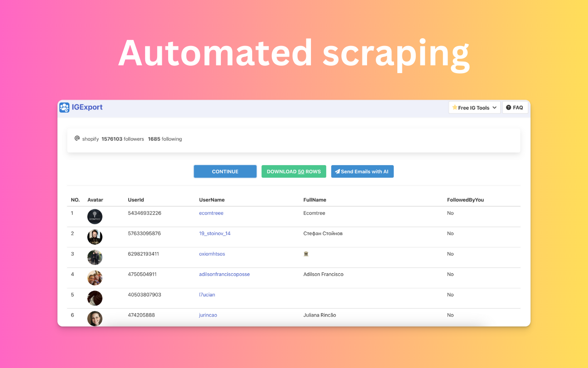Screen dimensions: 588x368
Task: Click the oxiomhtsos avatar thumbnail
Action: pos(95,258)
